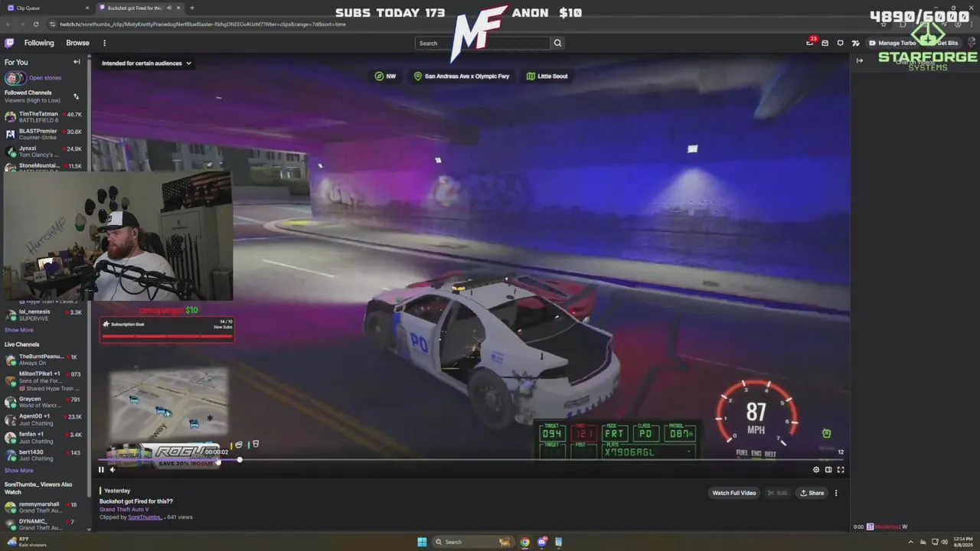Open the Grand Theft Auto V category link

124,510
